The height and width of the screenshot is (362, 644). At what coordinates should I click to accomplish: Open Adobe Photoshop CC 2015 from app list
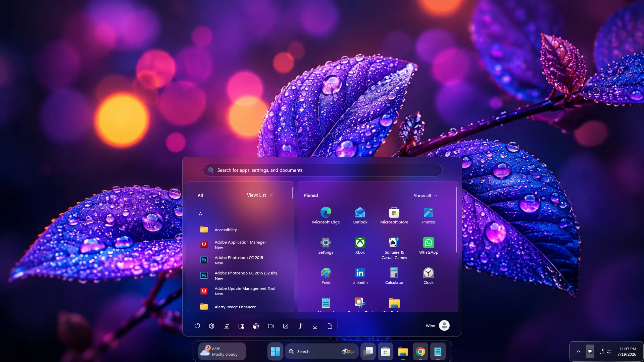pos(240,260)
